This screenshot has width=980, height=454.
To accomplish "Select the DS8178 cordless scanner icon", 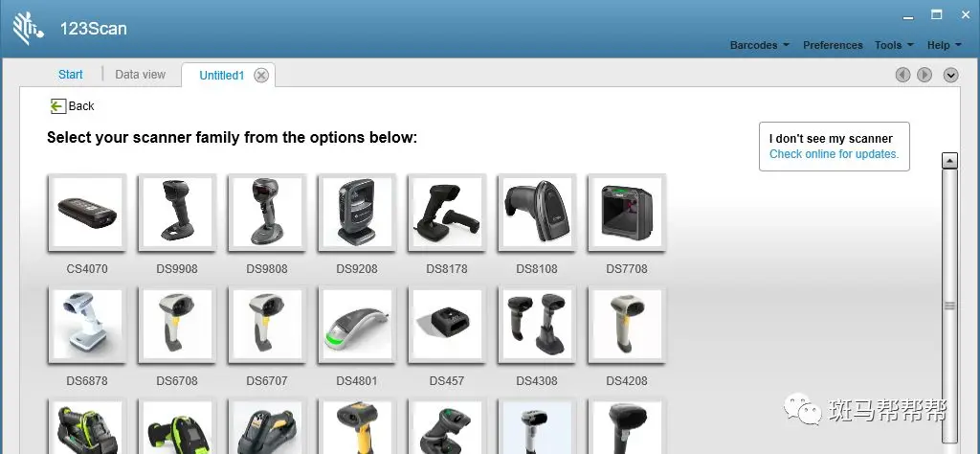I will pyautogui.click(x=447, y=213).
